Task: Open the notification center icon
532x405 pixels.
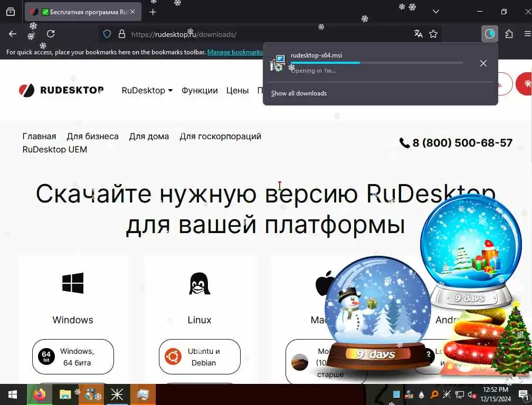Action: click(x=524, y=394)
